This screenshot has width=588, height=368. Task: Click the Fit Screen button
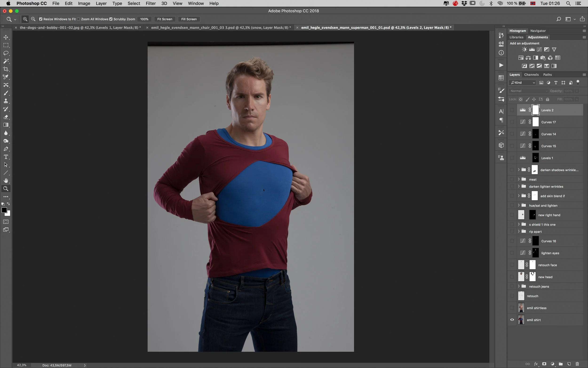(x=165, y=19)
